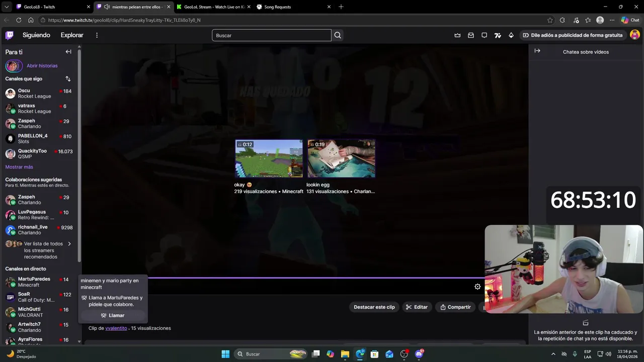Open the browser extensions puzzle icon
This screenshot has height=362, width=644.
[562, 20]
